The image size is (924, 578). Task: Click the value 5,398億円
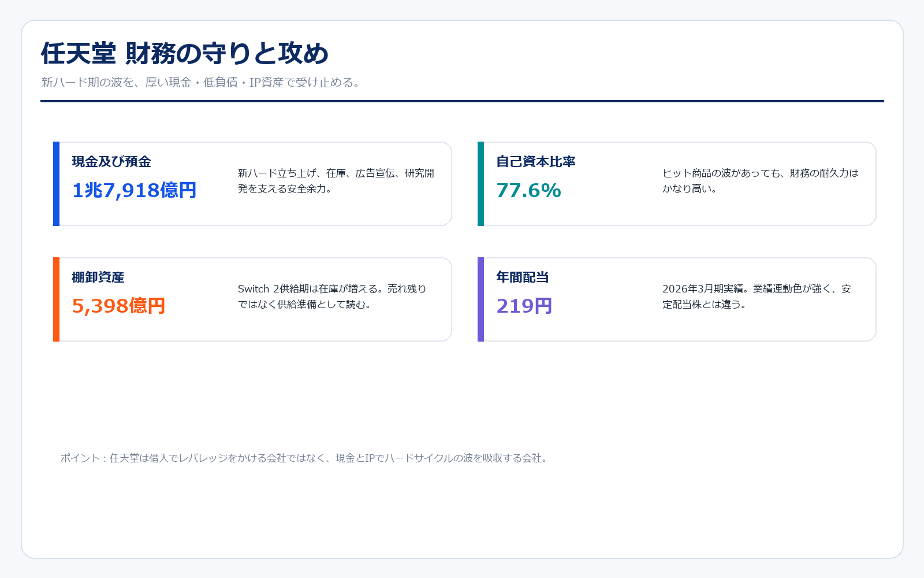[x=118, y=306]
